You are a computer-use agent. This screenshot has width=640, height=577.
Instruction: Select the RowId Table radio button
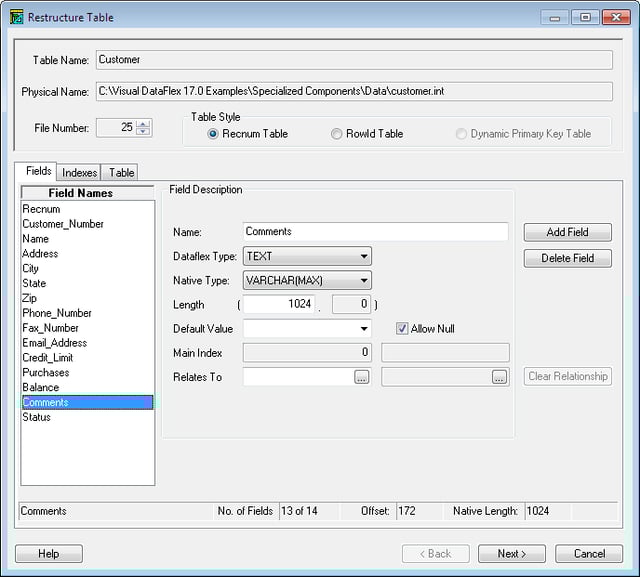click(x=336, y=134)
